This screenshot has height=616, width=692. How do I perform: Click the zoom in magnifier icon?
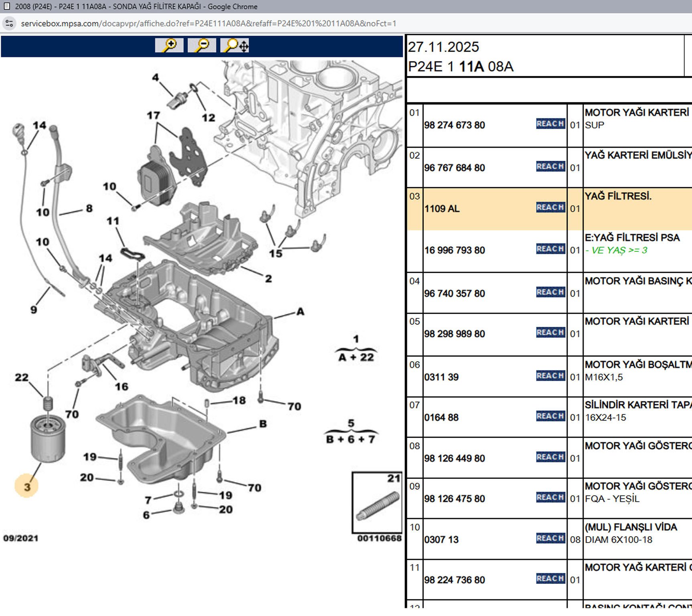click(169, 45)
